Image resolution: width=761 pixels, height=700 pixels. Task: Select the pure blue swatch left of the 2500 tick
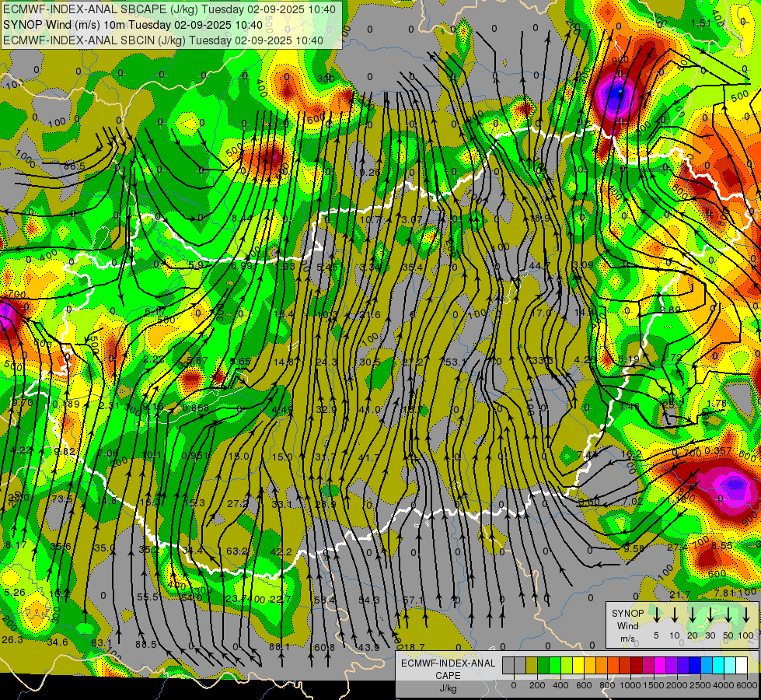(695, 665)
